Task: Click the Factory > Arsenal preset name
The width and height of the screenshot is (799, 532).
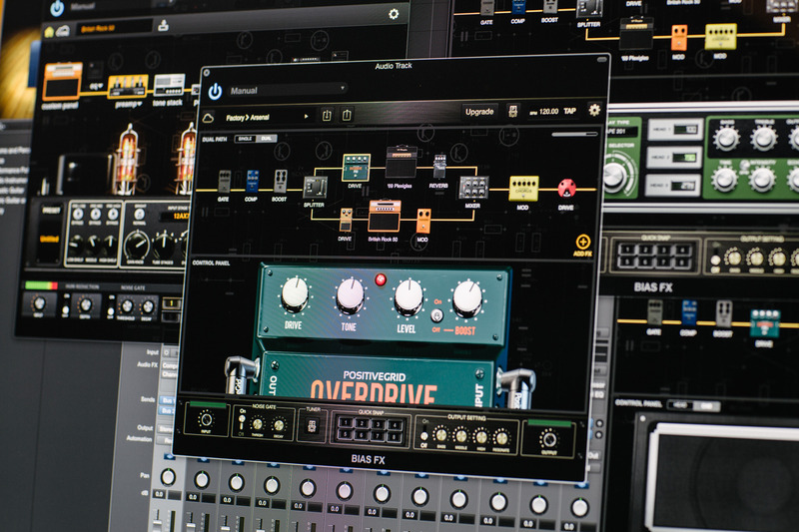Action: (x=248, y=118)
